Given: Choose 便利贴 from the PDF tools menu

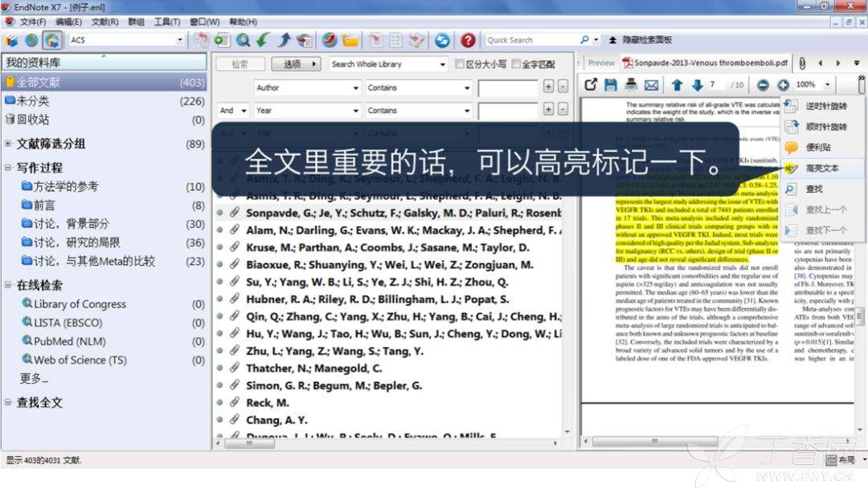Looking at the screenshot, I should point(823,147).
